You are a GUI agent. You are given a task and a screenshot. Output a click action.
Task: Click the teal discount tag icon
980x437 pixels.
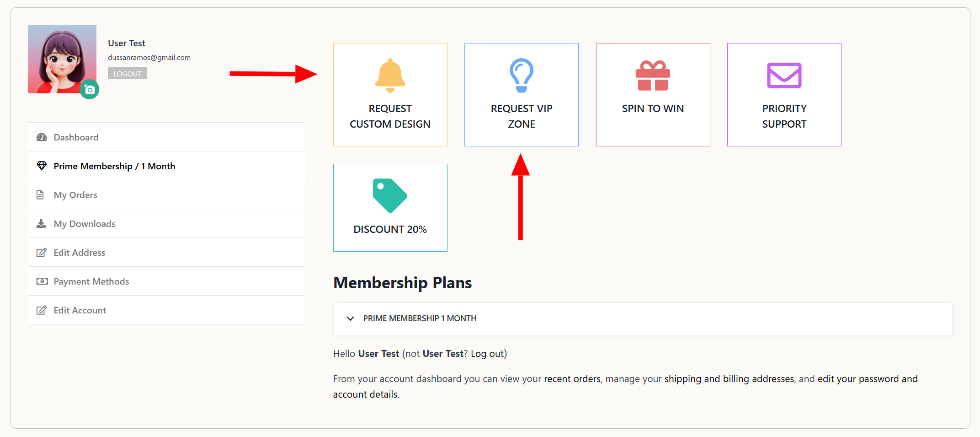pos(390,195)
